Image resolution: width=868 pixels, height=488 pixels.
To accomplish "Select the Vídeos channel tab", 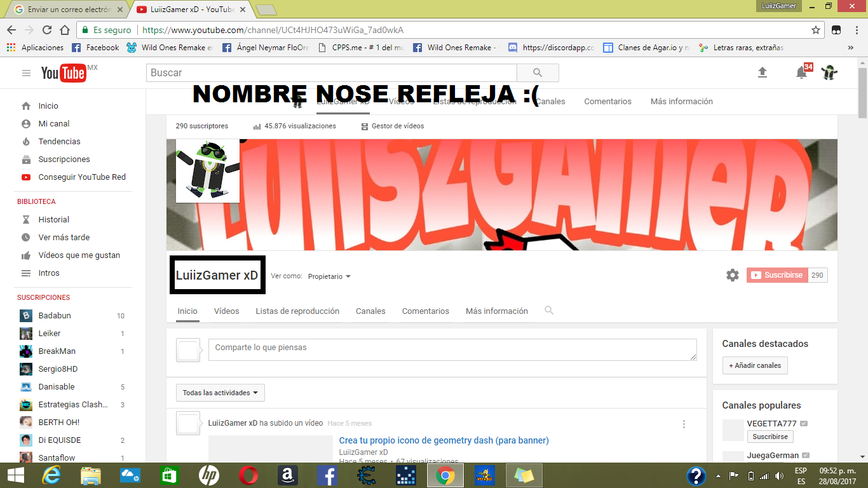I will pos(226,311).
